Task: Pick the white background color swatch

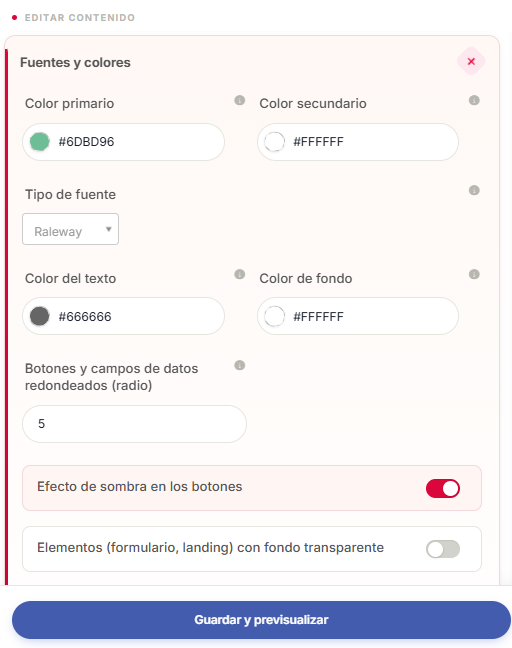Action: click(274, 317)
